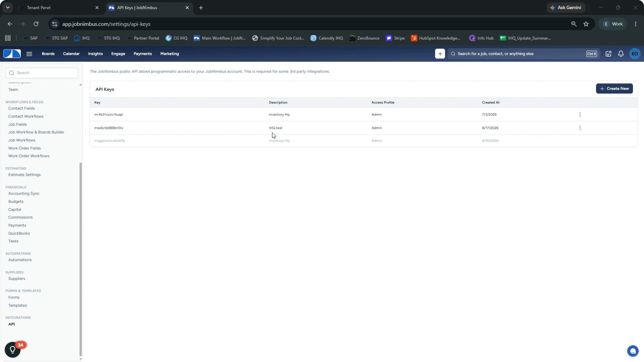Image resolution: width=644 pixels, height=362 pixels.
Task: Select API under Integrations
Action: pos(11,324)
